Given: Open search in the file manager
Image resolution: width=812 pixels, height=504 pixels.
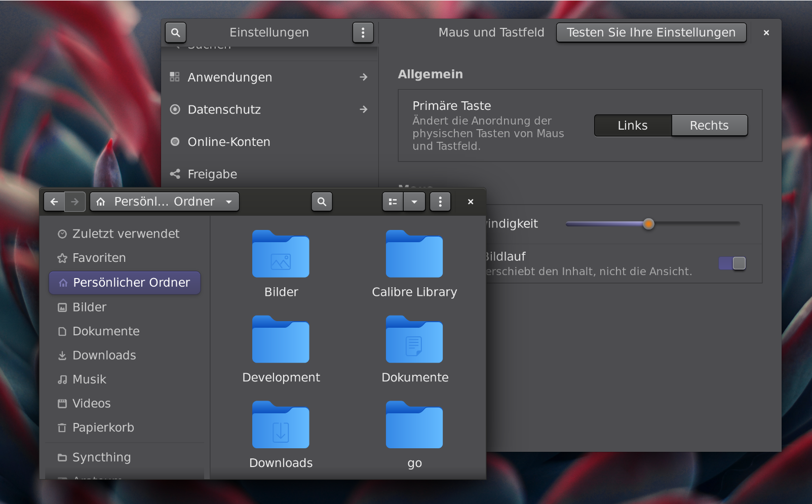Looking at the screenshot, I should pyautogui.click(x=322, y=202).
